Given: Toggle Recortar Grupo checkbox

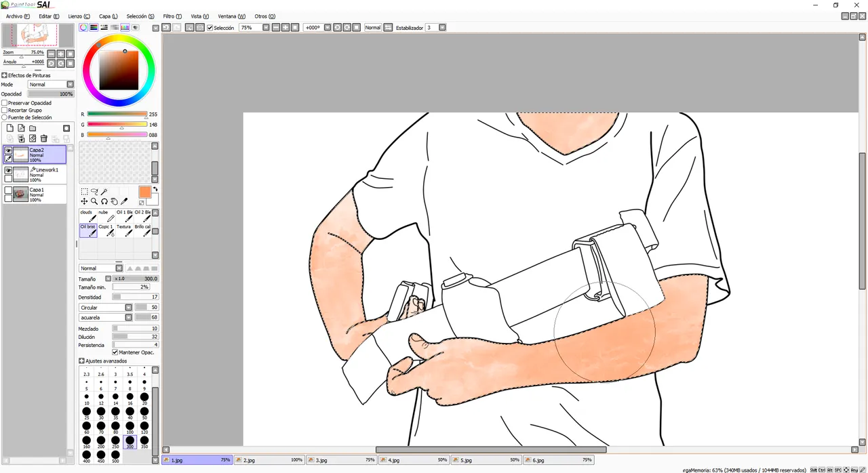Looking at the screenshot, I should pyautogui.click(x=5, y=110).
